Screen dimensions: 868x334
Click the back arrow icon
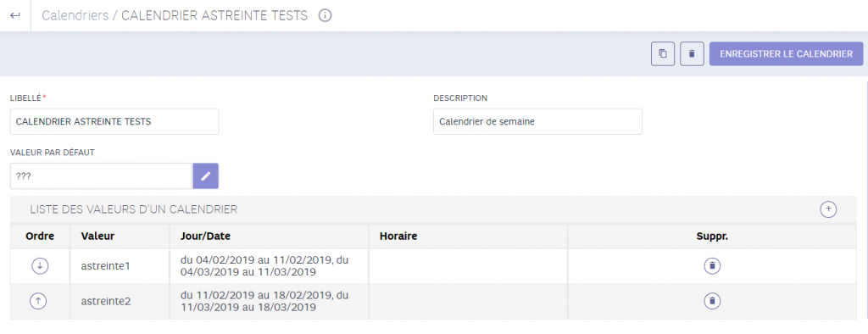[x=15, y=15]
